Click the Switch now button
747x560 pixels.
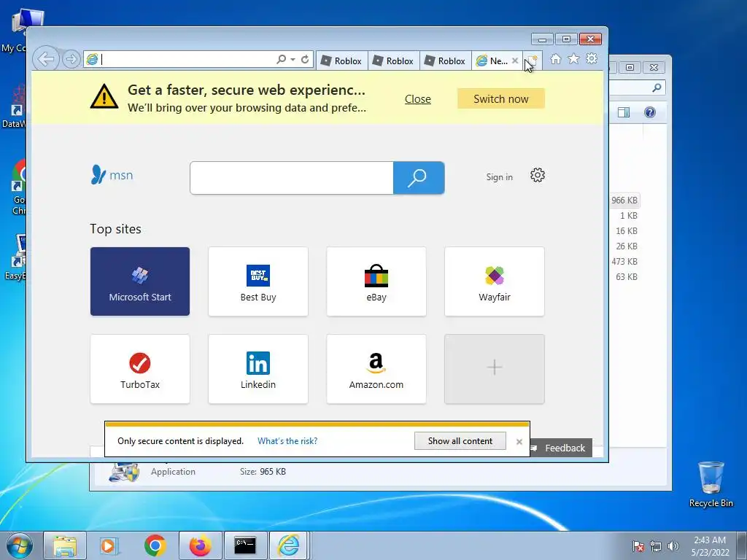click(x=500, y=98)
